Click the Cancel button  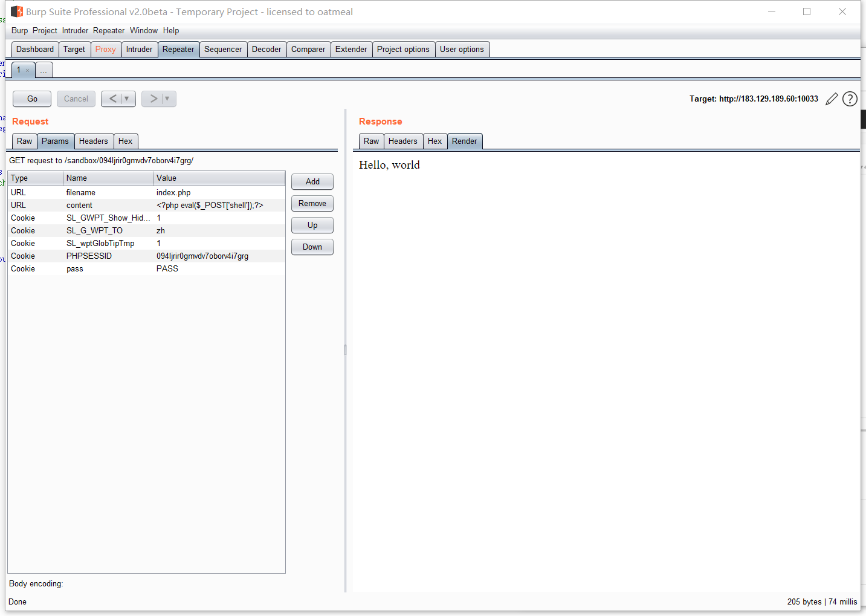76,99
